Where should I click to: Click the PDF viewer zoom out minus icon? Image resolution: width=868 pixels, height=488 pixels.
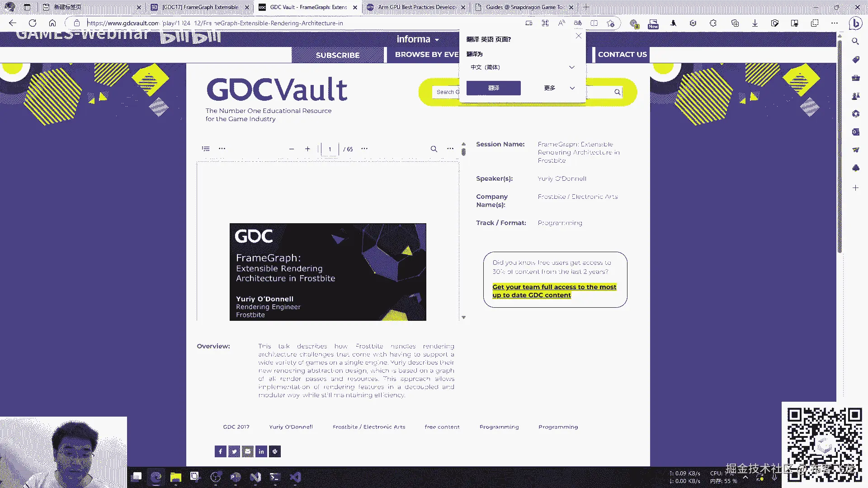[292, 149]
